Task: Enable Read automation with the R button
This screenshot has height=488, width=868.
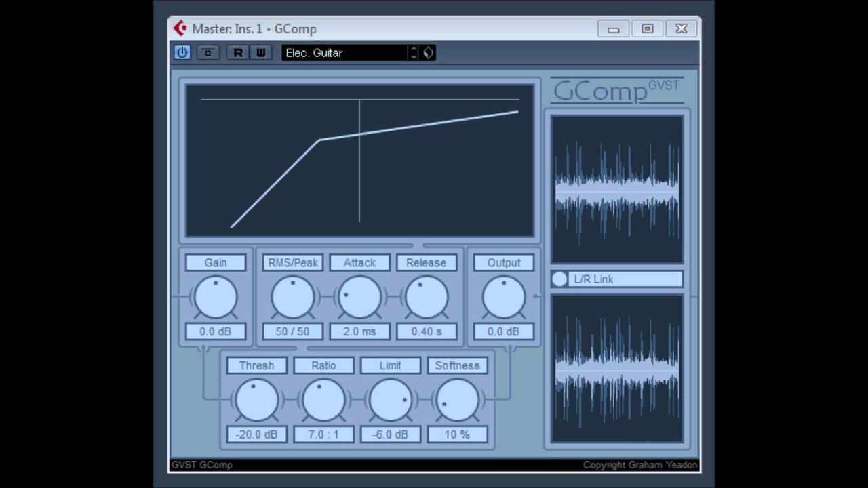Action: click(238, 52)
